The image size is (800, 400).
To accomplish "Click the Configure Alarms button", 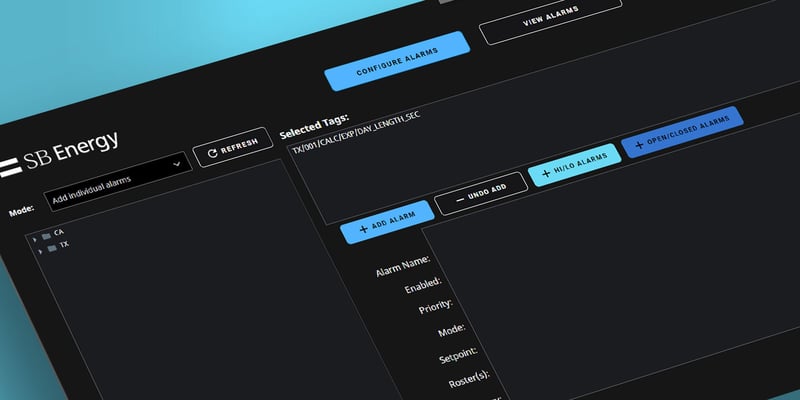I will [x=397, y=61].
